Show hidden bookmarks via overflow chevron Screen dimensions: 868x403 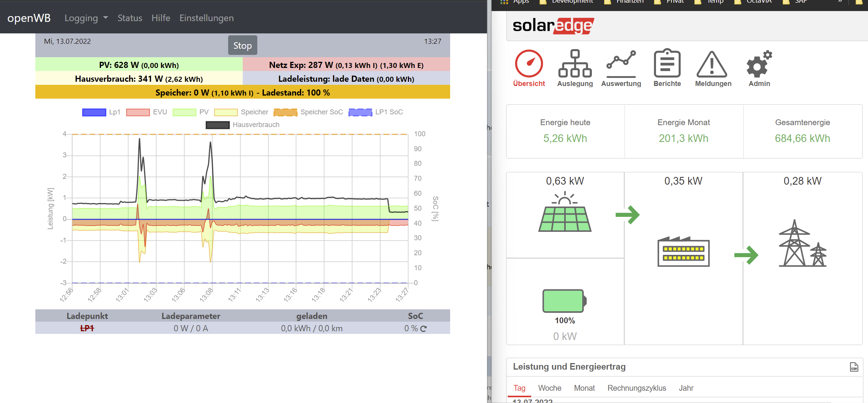[840, 2]
